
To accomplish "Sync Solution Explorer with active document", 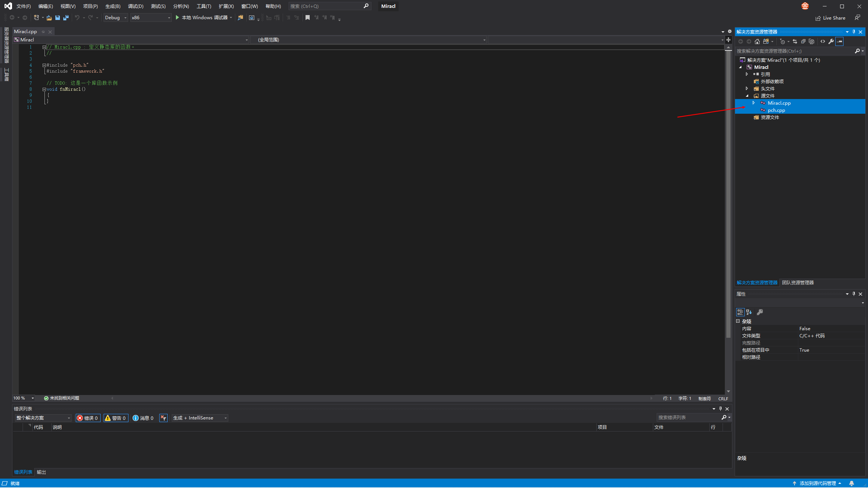I will point(795,41).
